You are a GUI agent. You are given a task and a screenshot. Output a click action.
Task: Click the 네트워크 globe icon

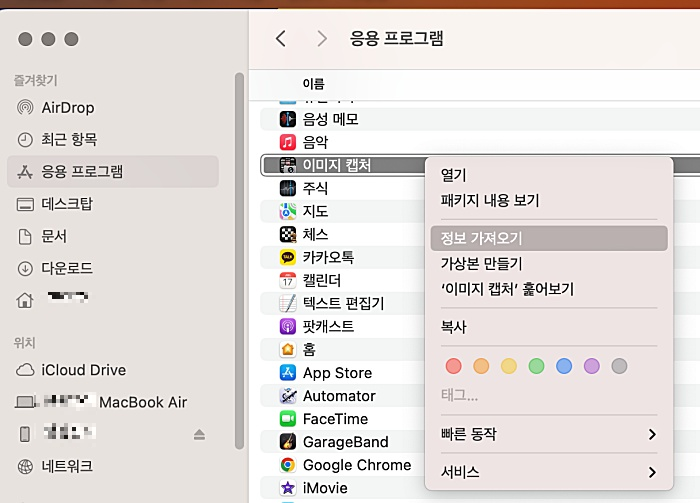click(25, 466)
